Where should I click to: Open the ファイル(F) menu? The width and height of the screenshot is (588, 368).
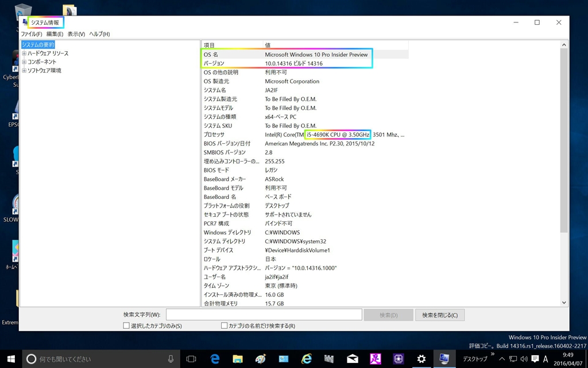pos(32,34)
